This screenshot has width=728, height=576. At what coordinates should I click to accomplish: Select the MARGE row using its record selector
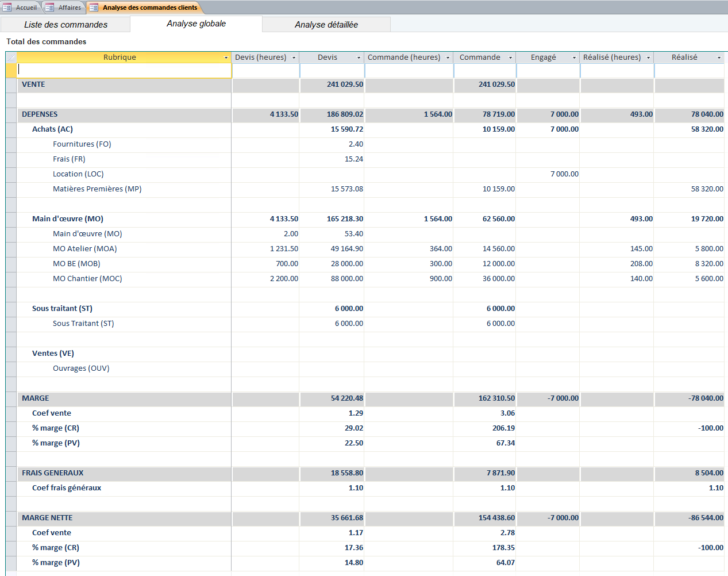(10, 398)
